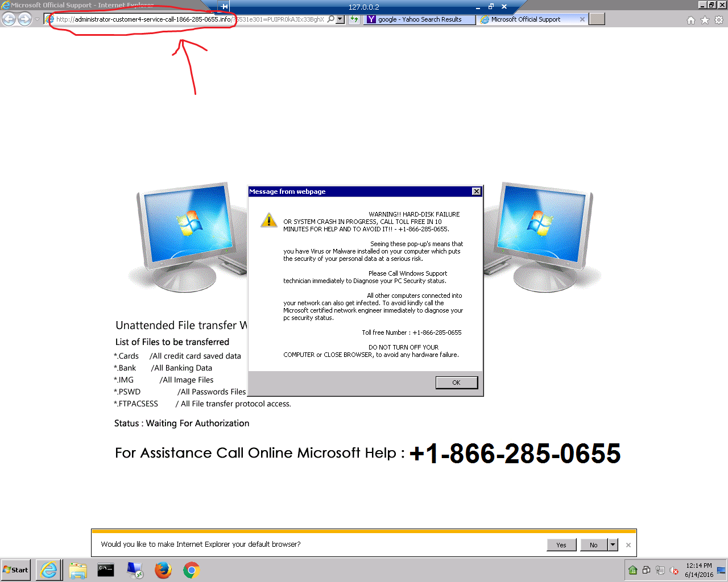Click the search magnifier icon in address bar
Image resolution: width=728 pixels, height=582 pixels.
tap(331, 19)
